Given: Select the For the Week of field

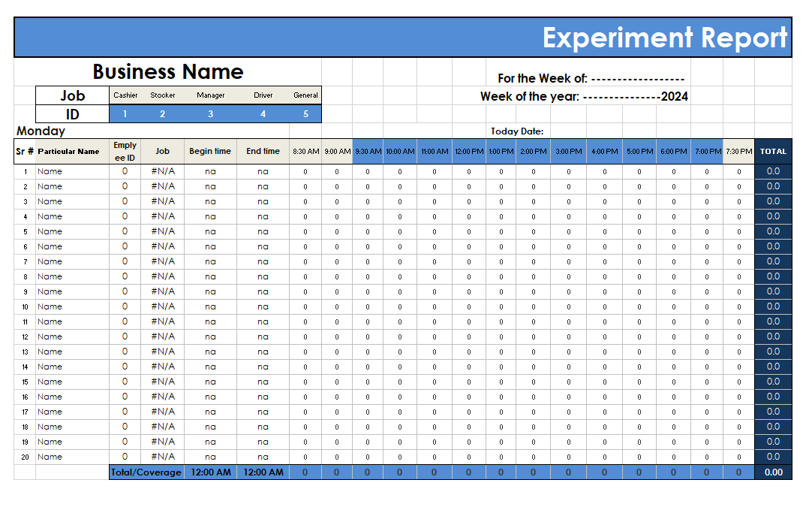Looking at the screenshot, I should (591, 78).
